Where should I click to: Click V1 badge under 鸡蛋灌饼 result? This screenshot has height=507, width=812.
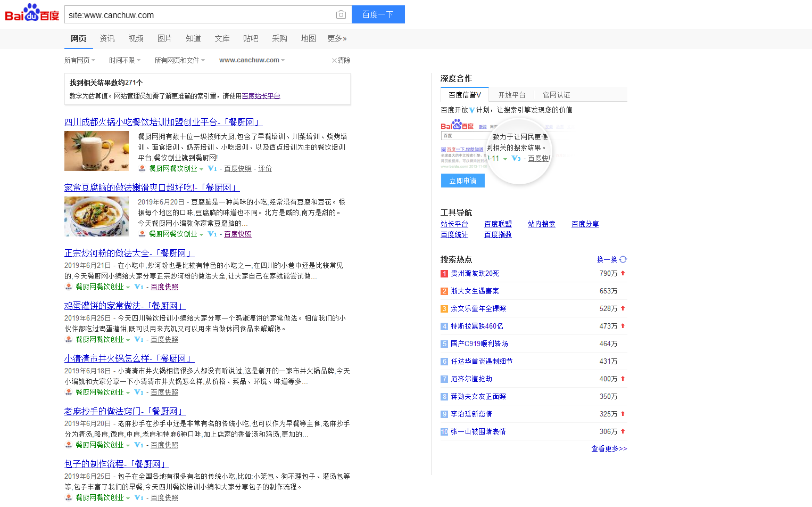[x=139, y=339]
